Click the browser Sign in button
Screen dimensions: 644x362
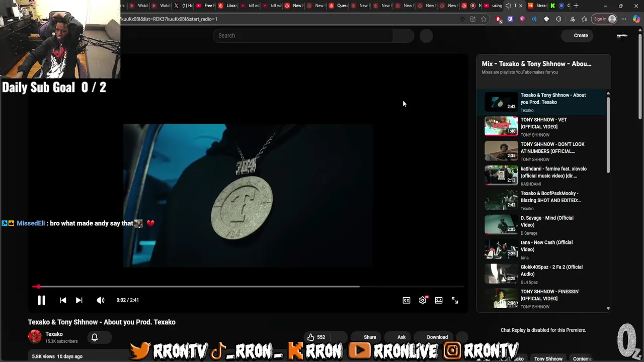pyautogui.click(x=604, y=19)
